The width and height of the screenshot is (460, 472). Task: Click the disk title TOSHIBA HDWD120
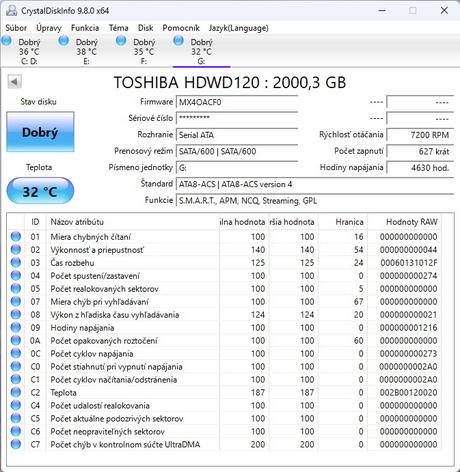point(230,82)
